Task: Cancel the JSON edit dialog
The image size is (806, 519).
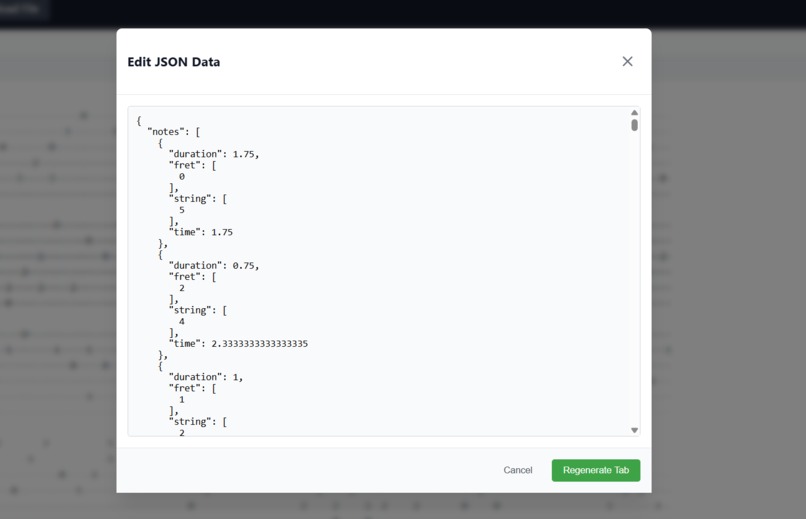Action: pos(518,470)
